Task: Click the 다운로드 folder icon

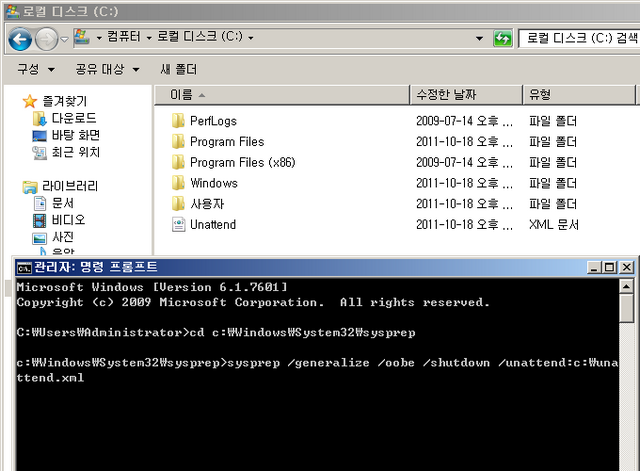Action: (x=40, y=119)
